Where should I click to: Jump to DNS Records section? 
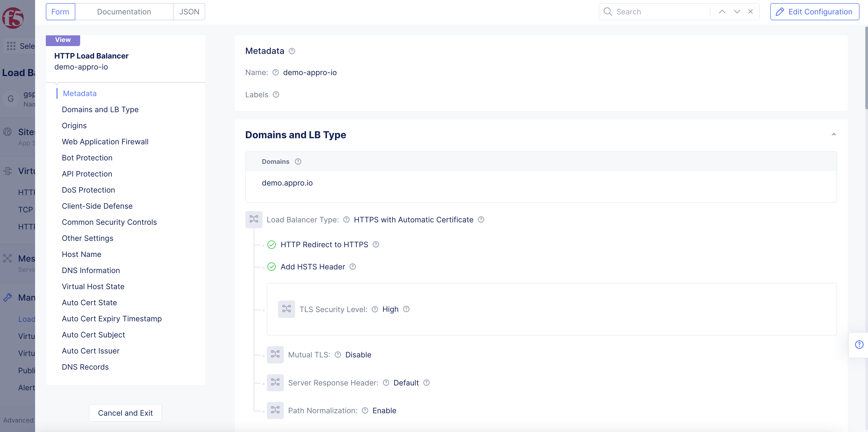[85, 367]
